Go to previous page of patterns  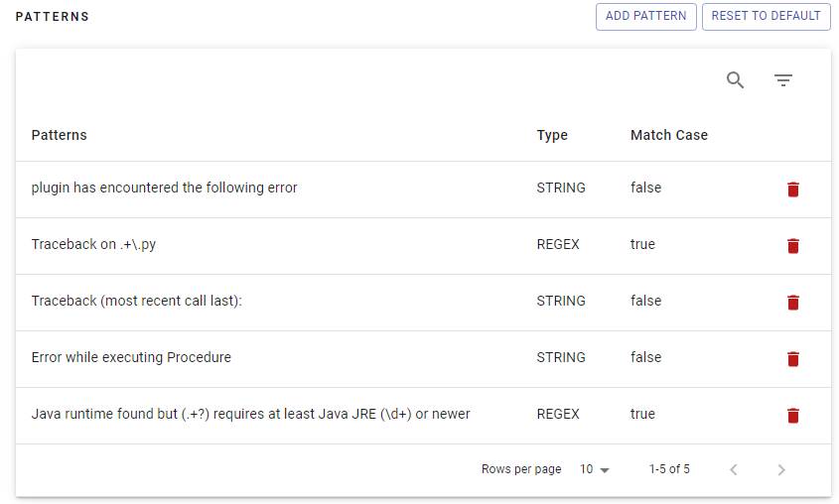tap(734, 469)
